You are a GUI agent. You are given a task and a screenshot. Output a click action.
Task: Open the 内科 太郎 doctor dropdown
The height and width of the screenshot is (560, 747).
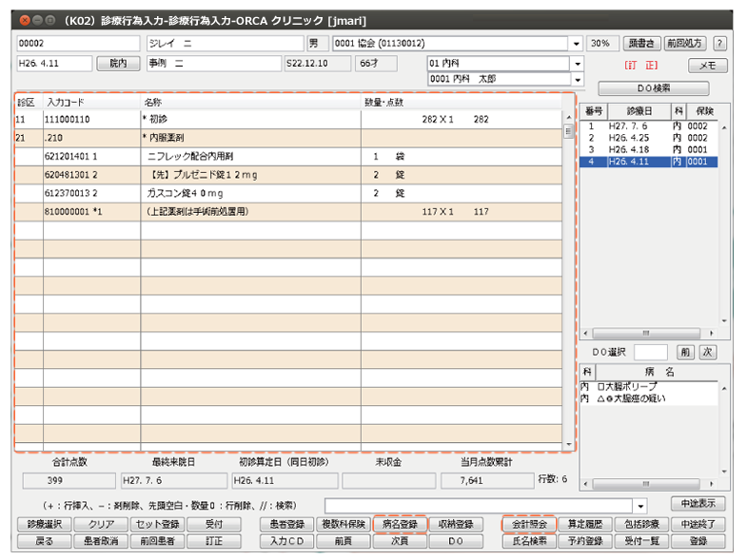(576, 79)
